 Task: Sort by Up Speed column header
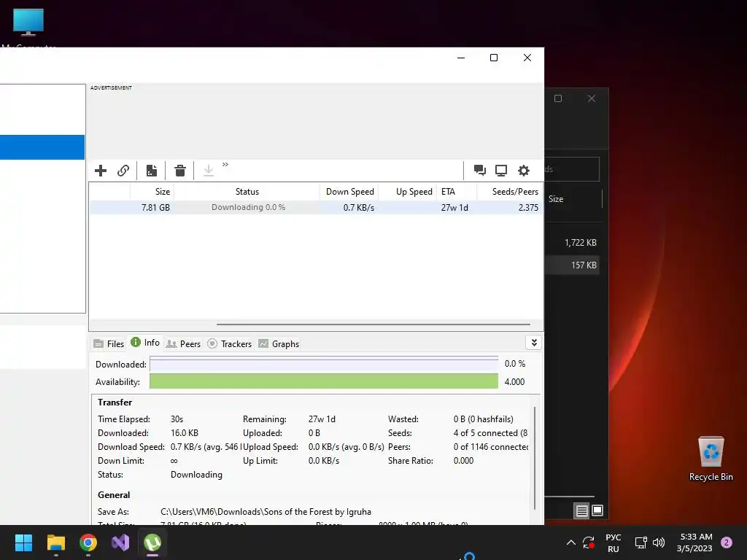(408, 192)
